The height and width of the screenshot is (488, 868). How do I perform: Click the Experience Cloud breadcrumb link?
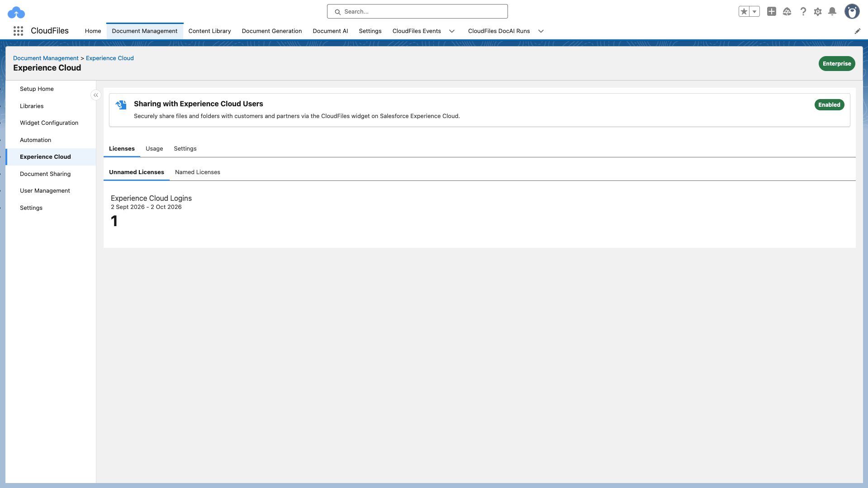(x=110, y=58)
